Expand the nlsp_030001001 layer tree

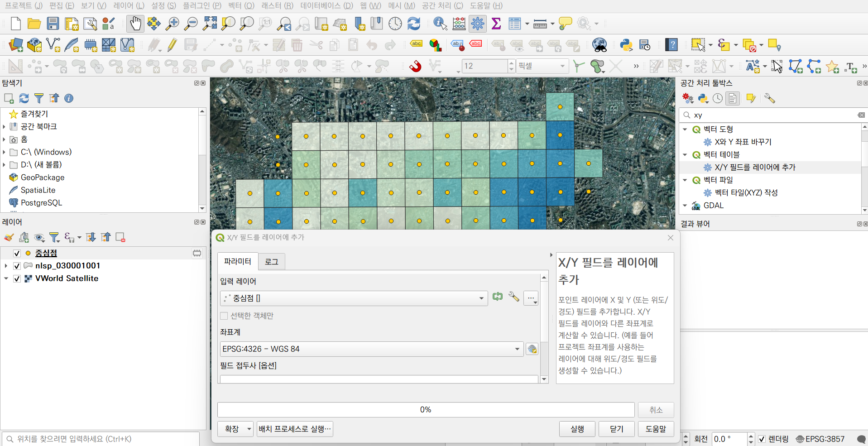tap(6, 266)
